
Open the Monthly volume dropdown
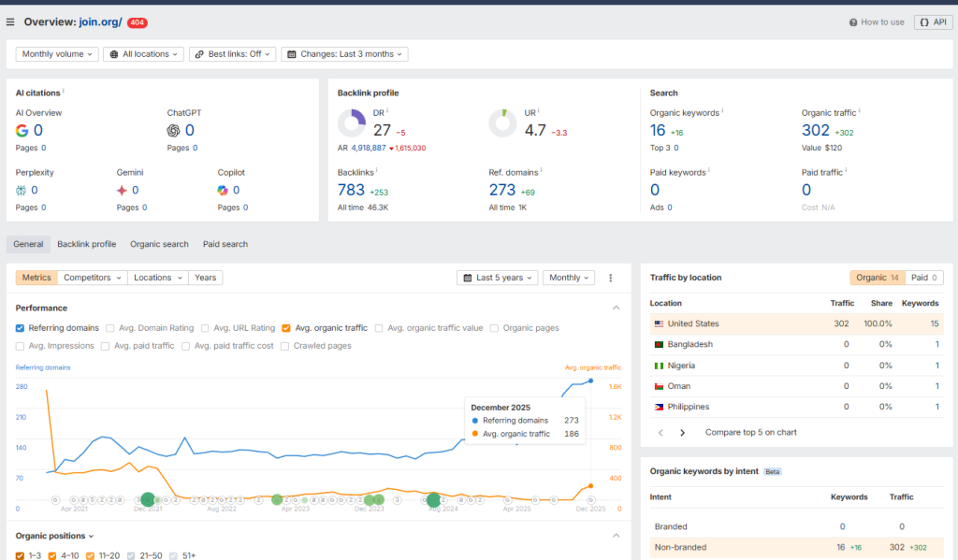[58, 54]
